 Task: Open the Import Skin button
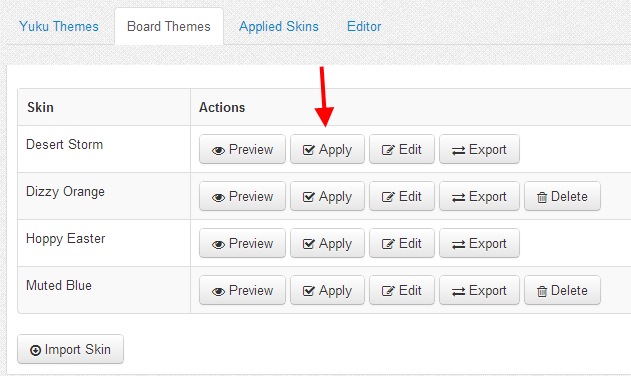tap(70, 349)
